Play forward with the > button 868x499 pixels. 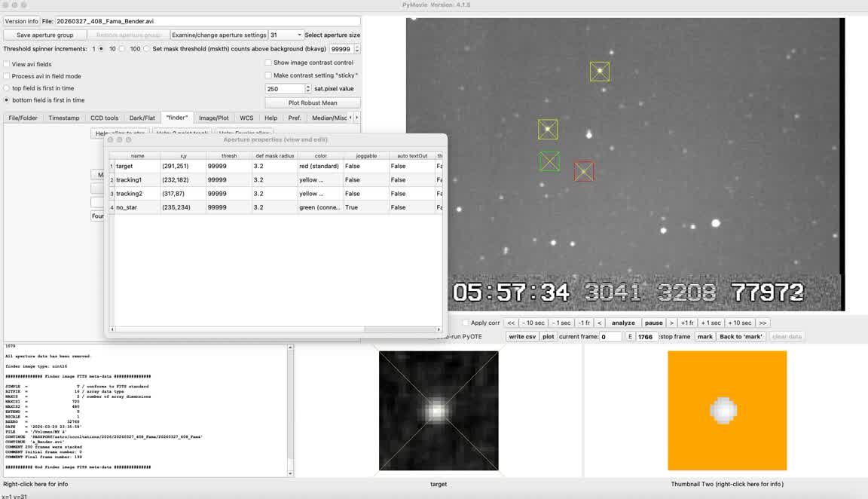click(671, 323)
